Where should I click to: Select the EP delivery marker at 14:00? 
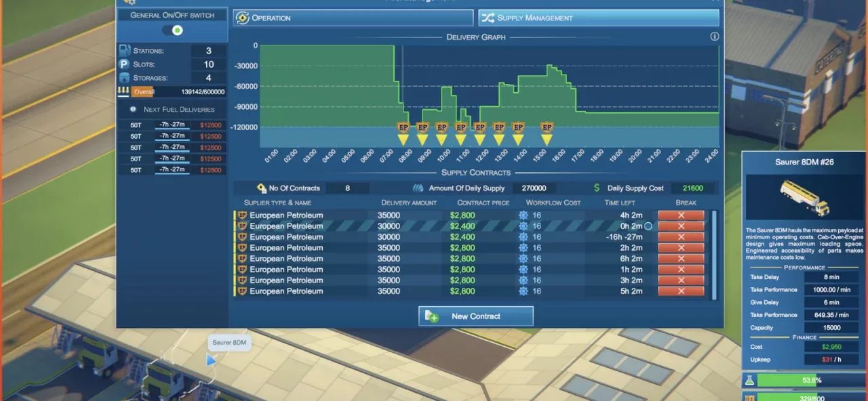[518, 134]
